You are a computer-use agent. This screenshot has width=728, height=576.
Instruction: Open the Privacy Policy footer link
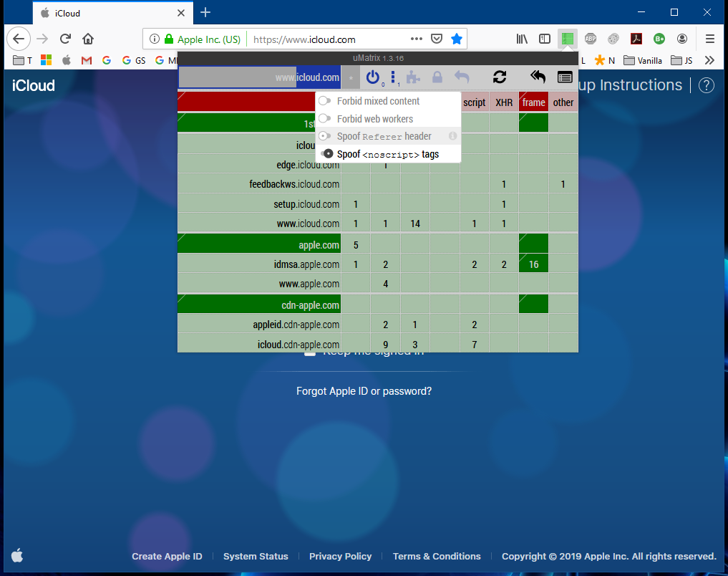point(341,556)
